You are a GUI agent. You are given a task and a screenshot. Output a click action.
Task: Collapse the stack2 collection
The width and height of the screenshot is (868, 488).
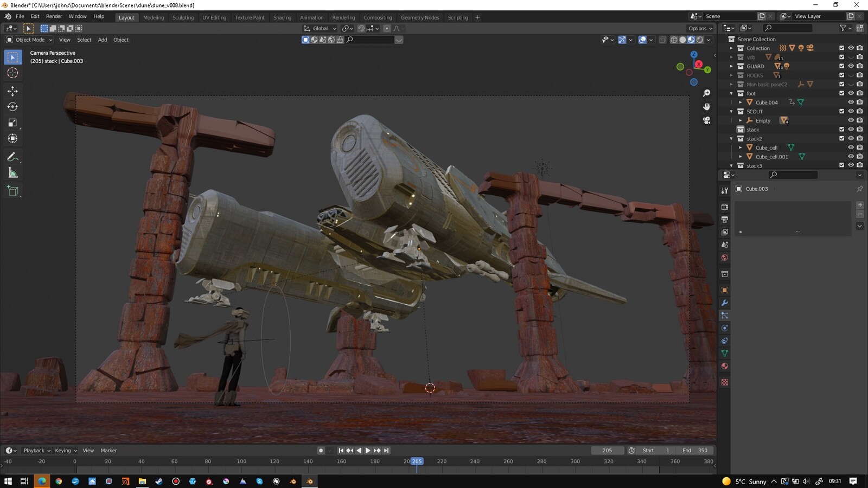point(731,138)
